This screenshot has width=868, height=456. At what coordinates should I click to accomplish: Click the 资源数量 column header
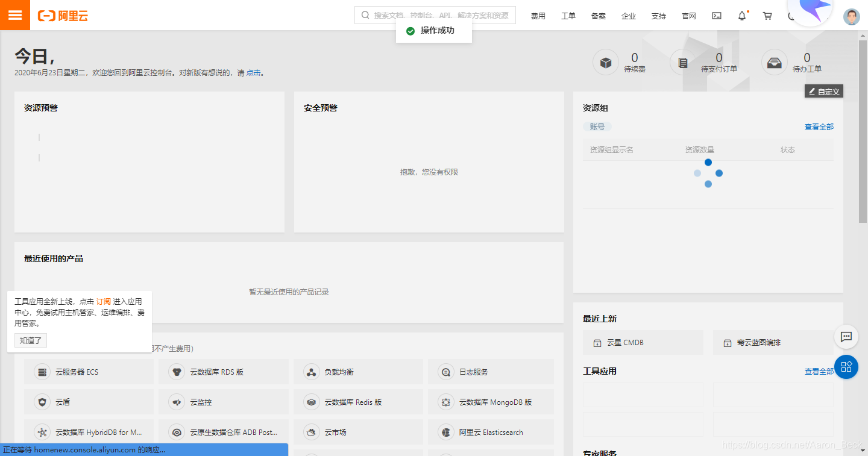pyautogui.click(x=700, y=150)
